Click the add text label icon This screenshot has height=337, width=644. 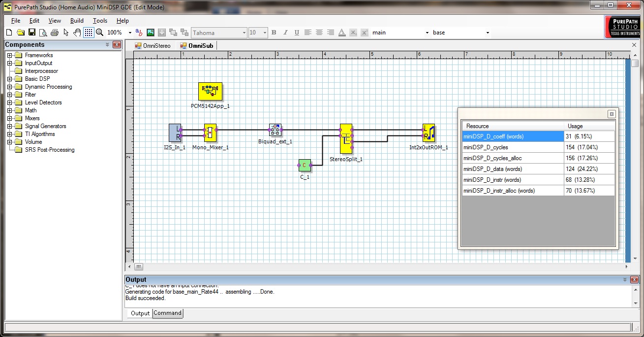tap(139, 33)
